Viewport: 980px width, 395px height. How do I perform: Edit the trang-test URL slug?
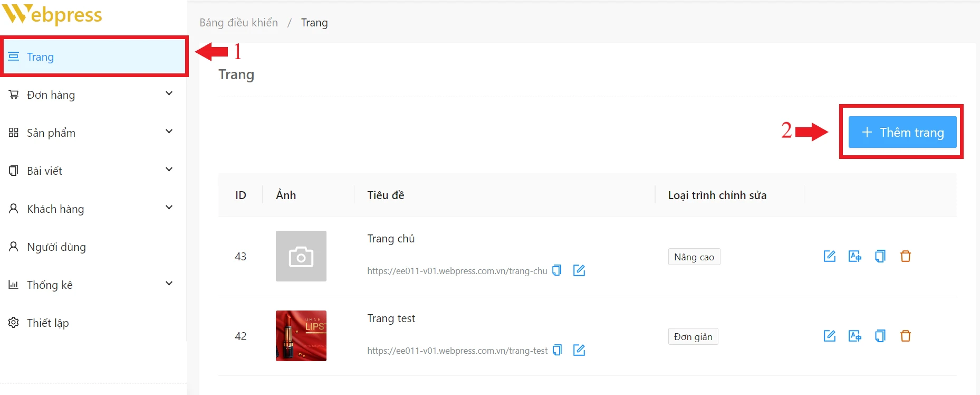[x=579, y=350]
